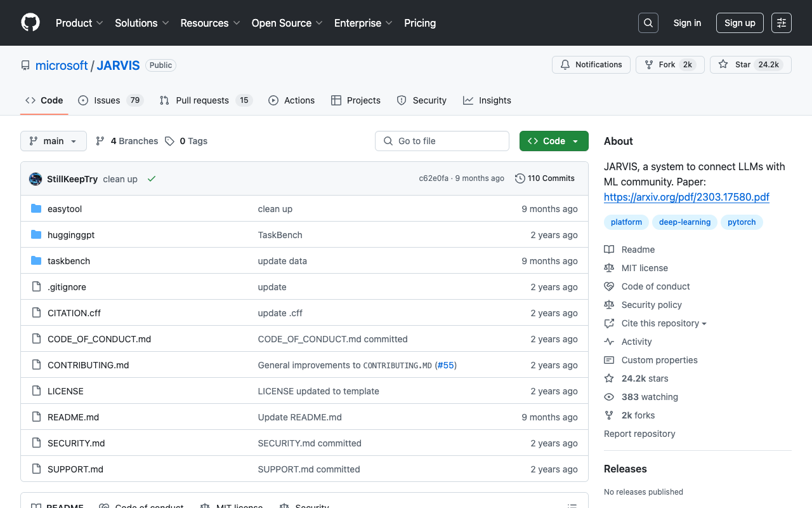Star the JARVIS repository
The height and width of the screenshot is (508, 812).
(750, 65)
